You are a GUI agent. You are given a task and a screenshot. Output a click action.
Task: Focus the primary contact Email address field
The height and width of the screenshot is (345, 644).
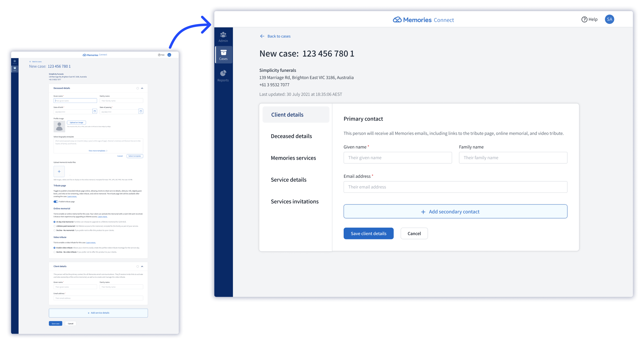point(455,187)
